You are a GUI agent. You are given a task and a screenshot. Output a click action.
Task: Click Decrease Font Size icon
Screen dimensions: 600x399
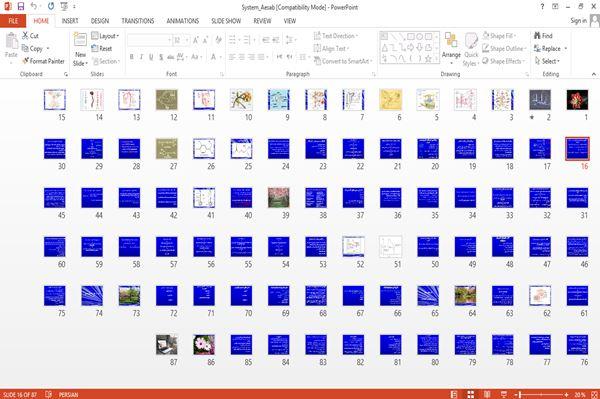tap(206, 40)
